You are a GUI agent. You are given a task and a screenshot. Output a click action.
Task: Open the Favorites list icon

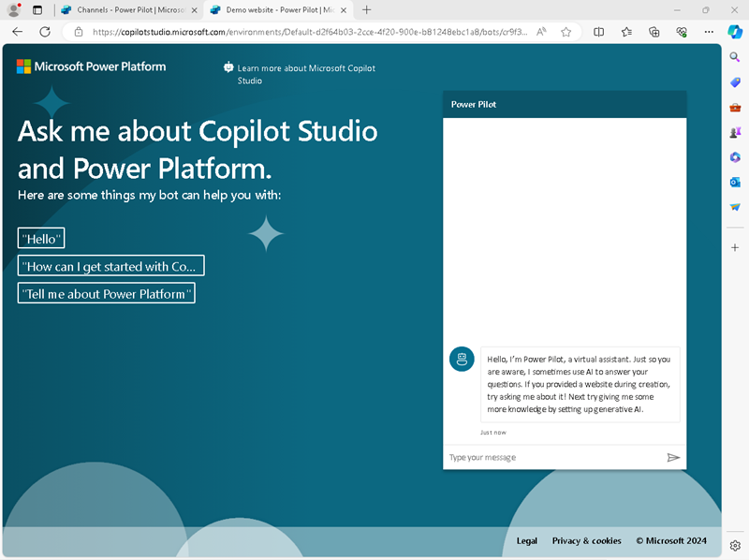(x=626, y=32)
